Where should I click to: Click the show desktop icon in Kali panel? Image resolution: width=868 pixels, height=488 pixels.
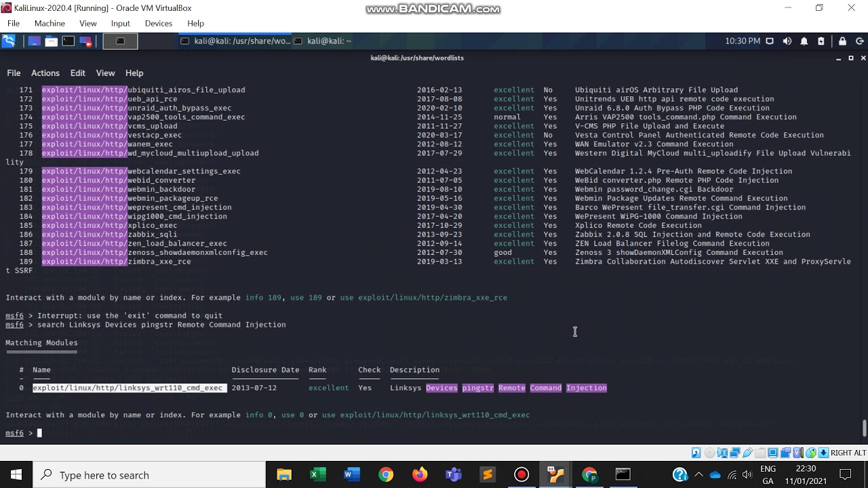click(34, 41)
